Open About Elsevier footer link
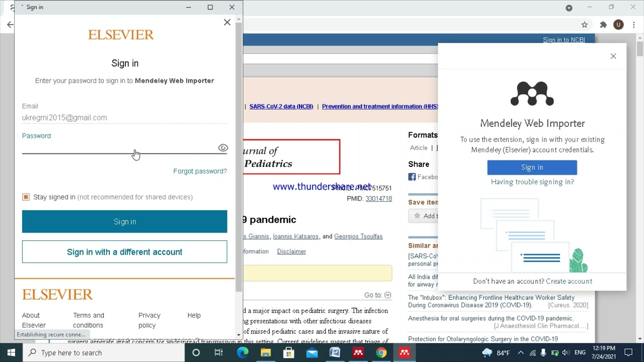This screenshot has width=644, height=362. click(34, 320)
